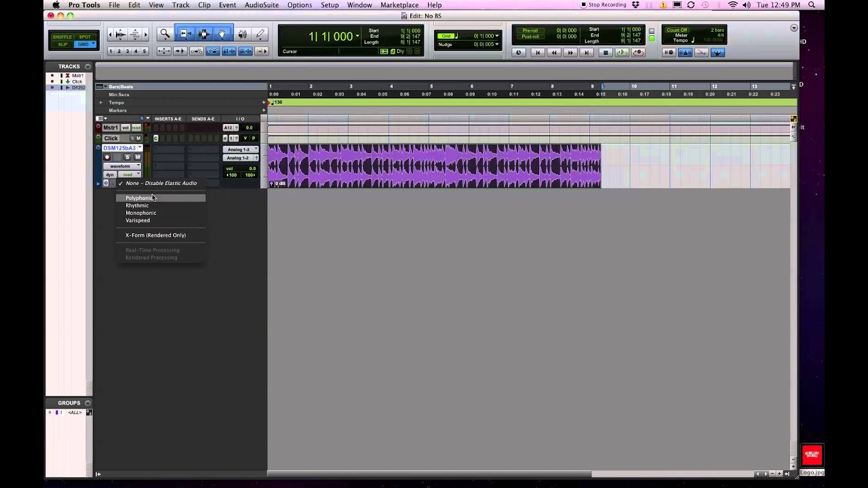Expand the Tempo ruler
Screen dimensions: 868x488
[x=101, y=102]
